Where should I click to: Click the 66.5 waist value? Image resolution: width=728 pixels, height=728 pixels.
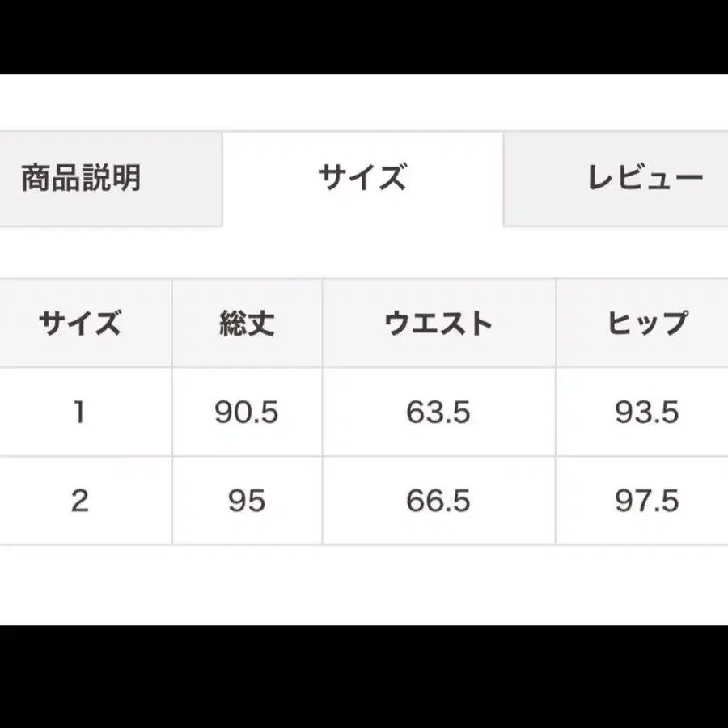(x=438, y=501)
